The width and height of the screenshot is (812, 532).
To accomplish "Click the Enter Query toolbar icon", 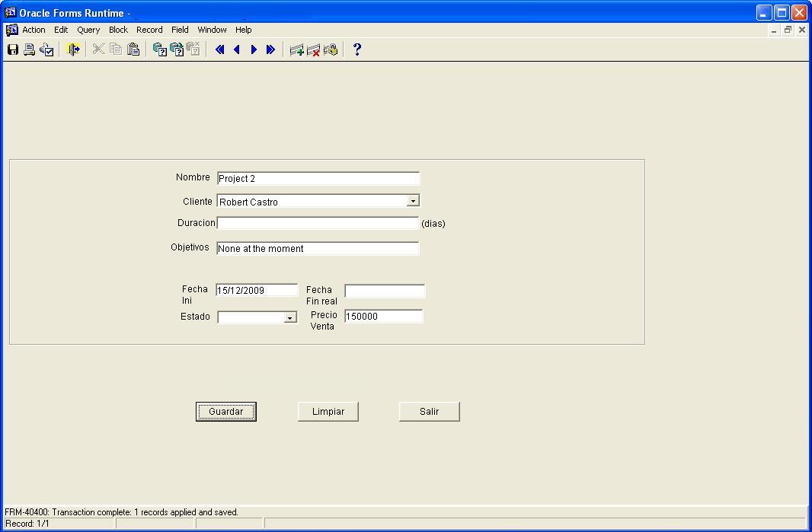I will pos(159,49).
